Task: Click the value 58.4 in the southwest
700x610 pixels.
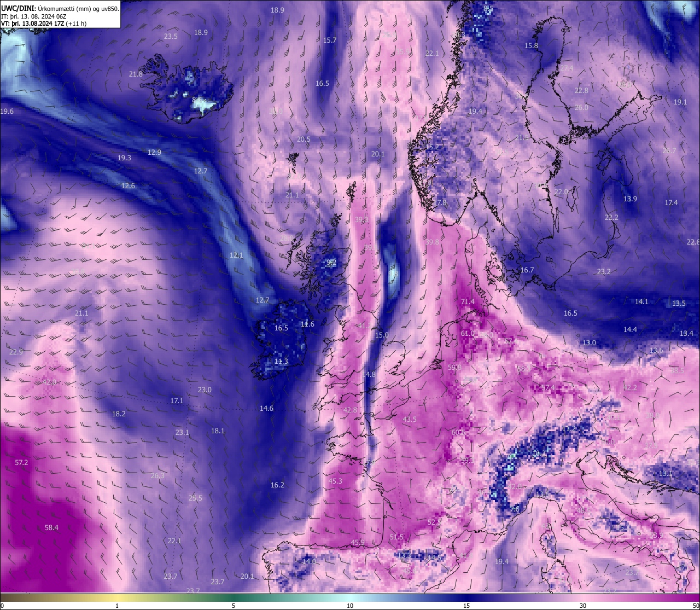Action: point(51,527)
